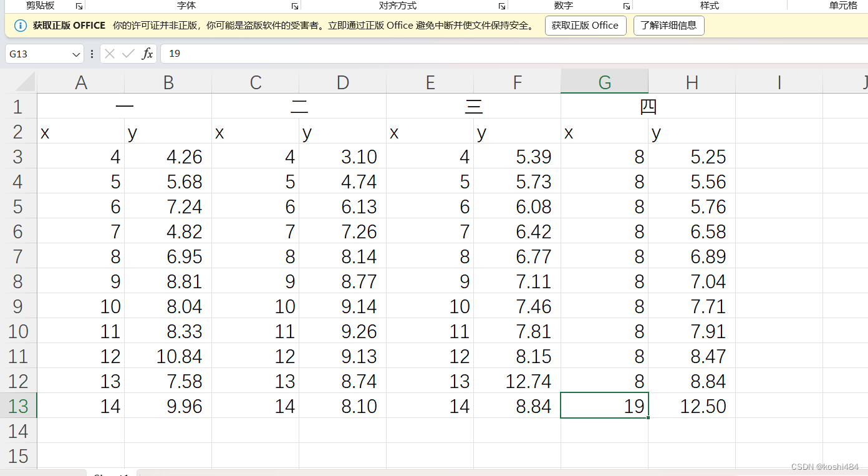The height and width of the screenshot is (476, 868).
Task: Select column E header
Action: 430,82
